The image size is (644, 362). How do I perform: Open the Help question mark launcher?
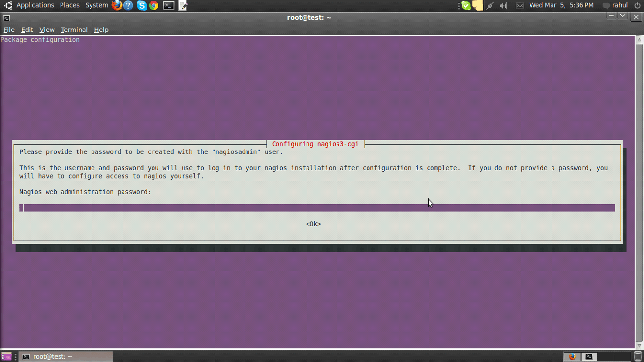coord(128,5)
